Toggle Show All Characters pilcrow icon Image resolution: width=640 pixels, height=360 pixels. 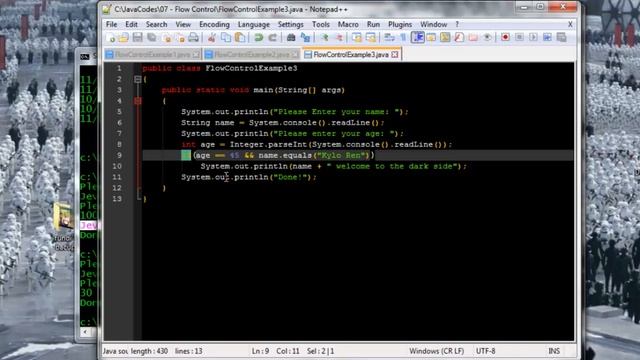coord(403,38)
